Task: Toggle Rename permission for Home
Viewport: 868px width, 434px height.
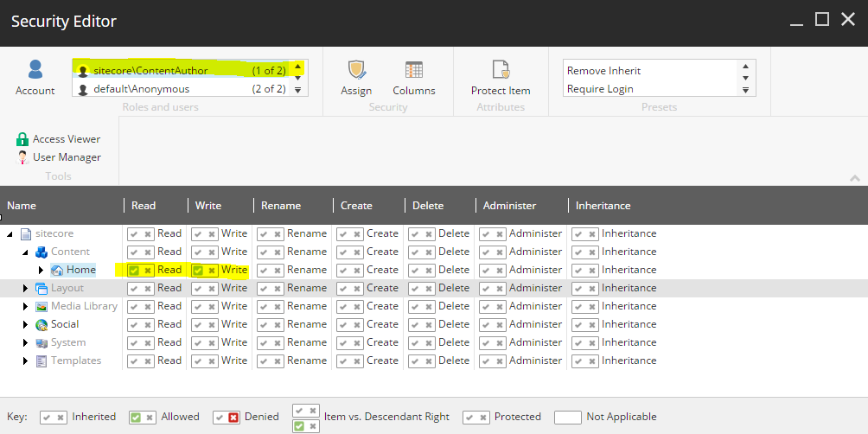Action: (270, 270)
